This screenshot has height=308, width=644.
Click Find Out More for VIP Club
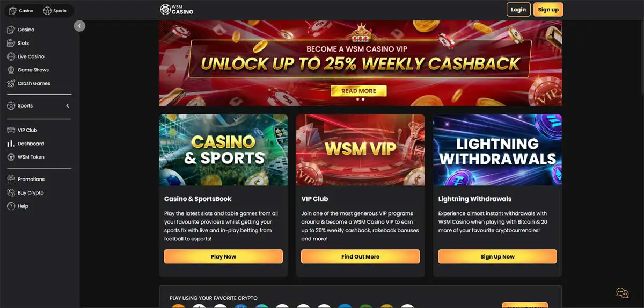[360, 256]
